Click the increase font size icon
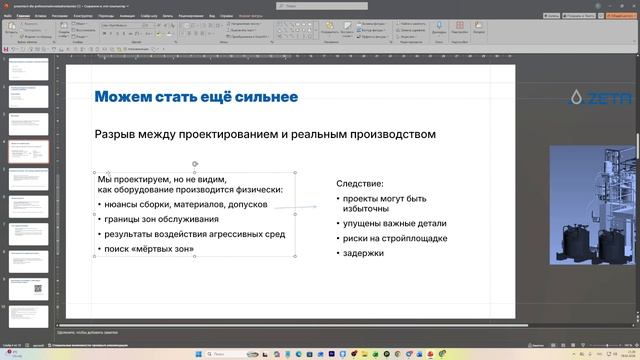This screenshot has height=360, width=640. point(159,25)
